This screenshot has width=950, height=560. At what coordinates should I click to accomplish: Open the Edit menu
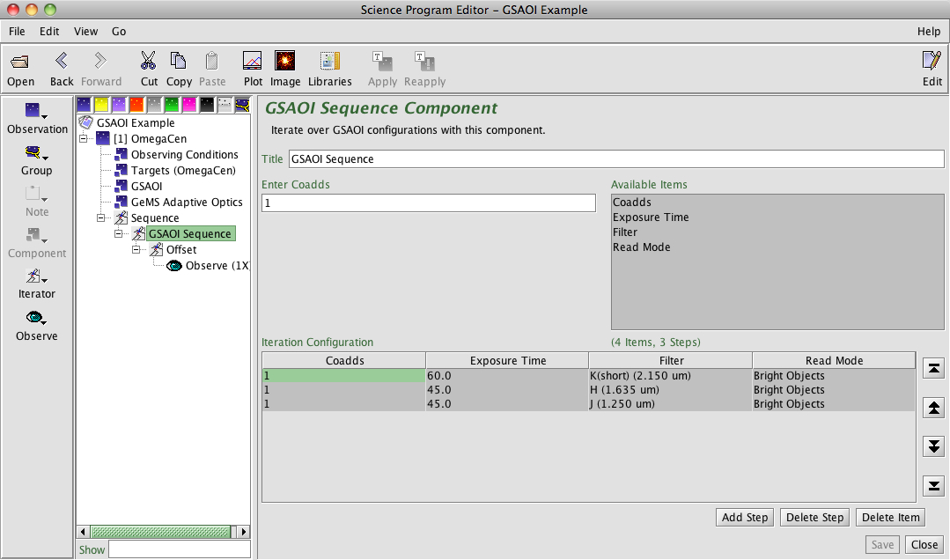(x=49, y=32)
